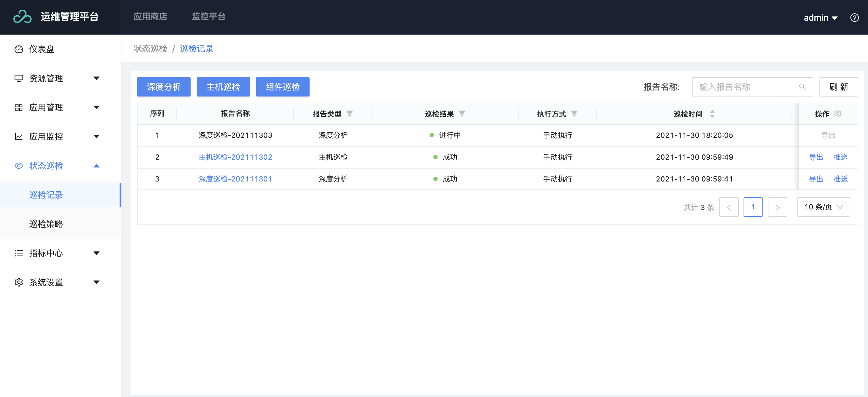Open report 主机巡检-202111302 link
The width and height of the screenshot is (868, 397).
point(235,157)
